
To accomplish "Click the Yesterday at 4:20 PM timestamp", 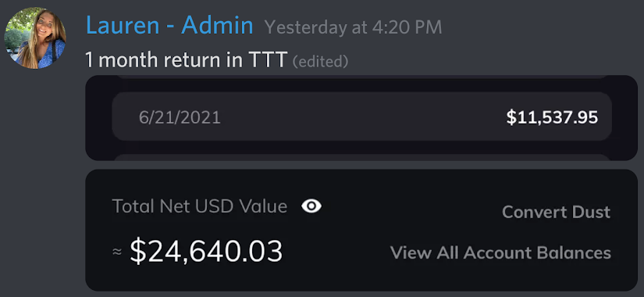I will pyautogui.click(x=353, y=27).
